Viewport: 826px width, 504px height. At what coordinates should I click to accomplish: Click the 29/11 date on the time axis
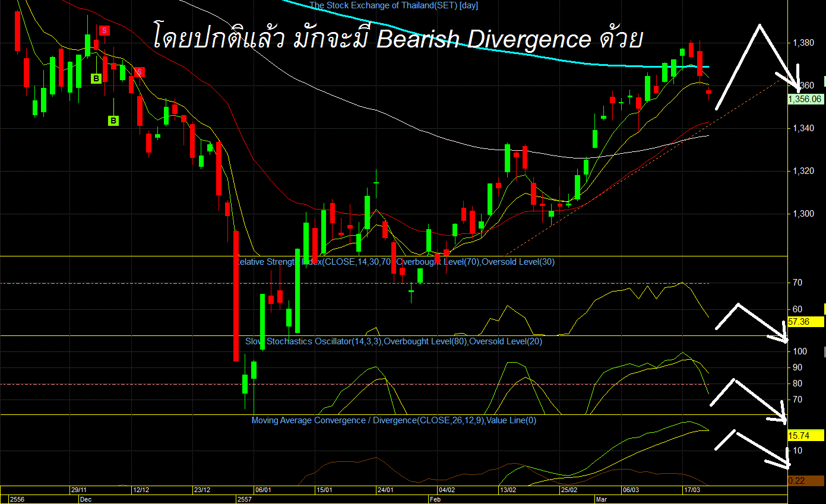[x=79, y=490]
